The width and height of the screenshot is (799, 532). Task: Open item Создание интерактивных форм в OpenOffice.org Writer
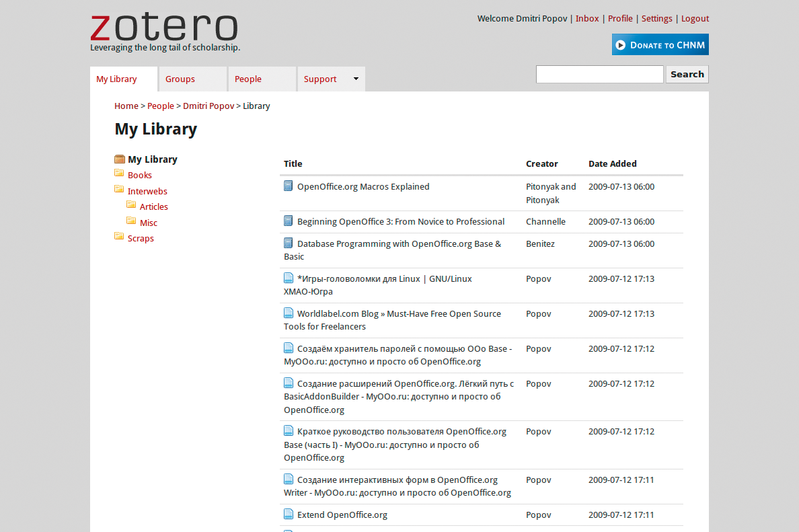[x=397, y=486]
